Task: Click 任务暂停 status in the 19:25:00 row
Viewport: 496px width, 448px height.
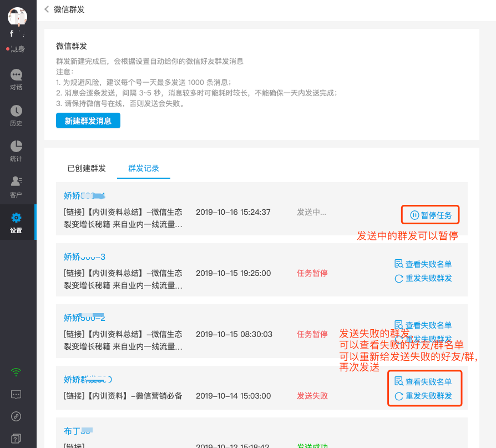Action: (312, 273)
